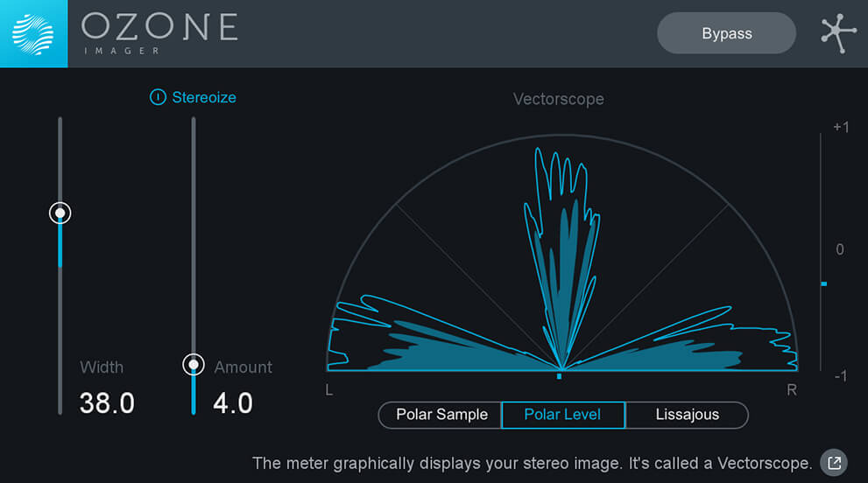Click the -1 correlation label
Screen dimensions: 868x483
click(840, 376)
